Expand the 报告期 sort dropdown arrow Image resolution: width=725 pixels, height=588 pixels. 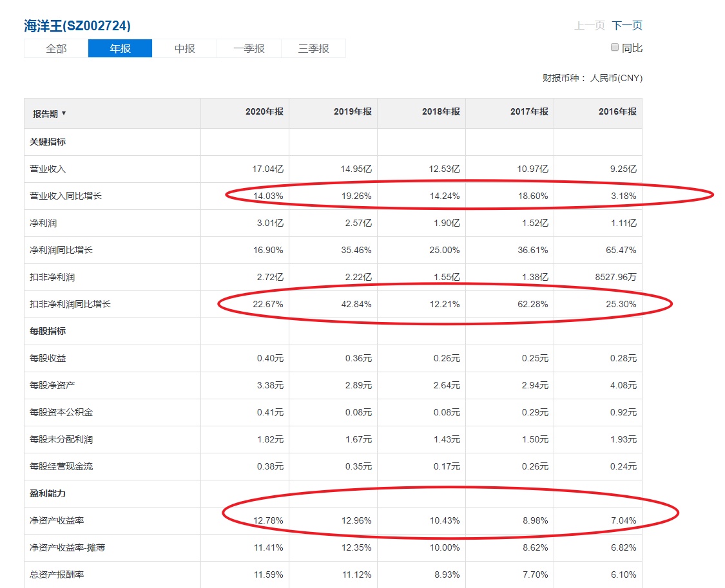click(64, 113)
